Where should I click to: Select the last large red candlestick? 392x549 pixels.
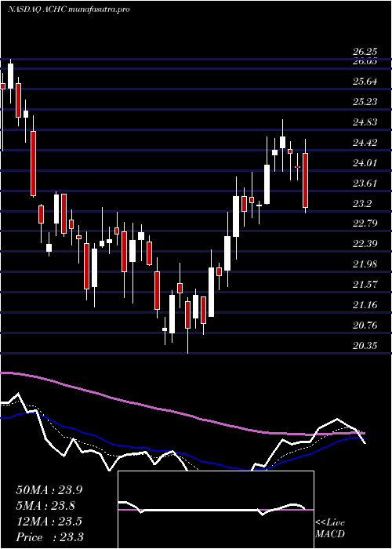click(305, 180)
